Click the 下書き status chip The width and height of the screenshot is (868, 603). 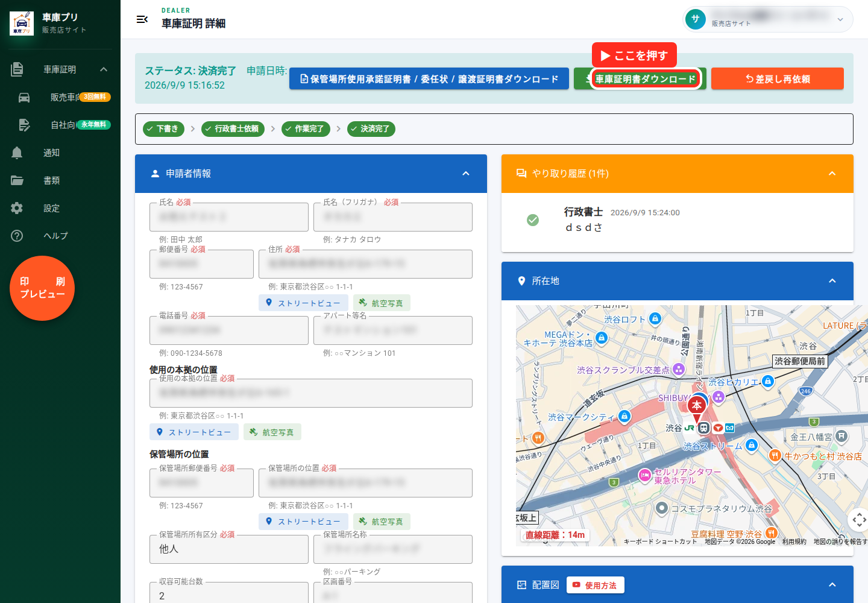click(x=163, y=129)
